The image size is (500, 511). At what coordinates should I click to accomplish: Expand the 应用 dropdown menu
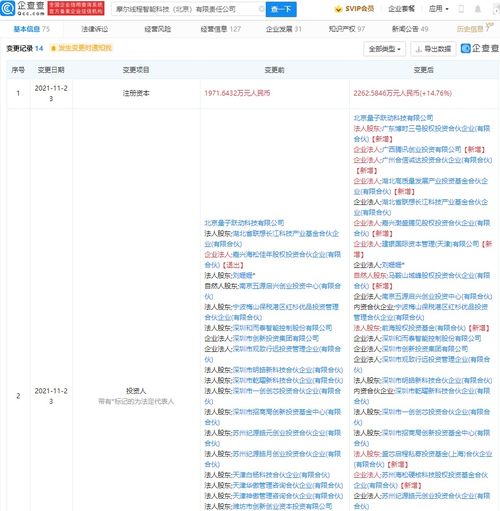[x=438, y=9]
